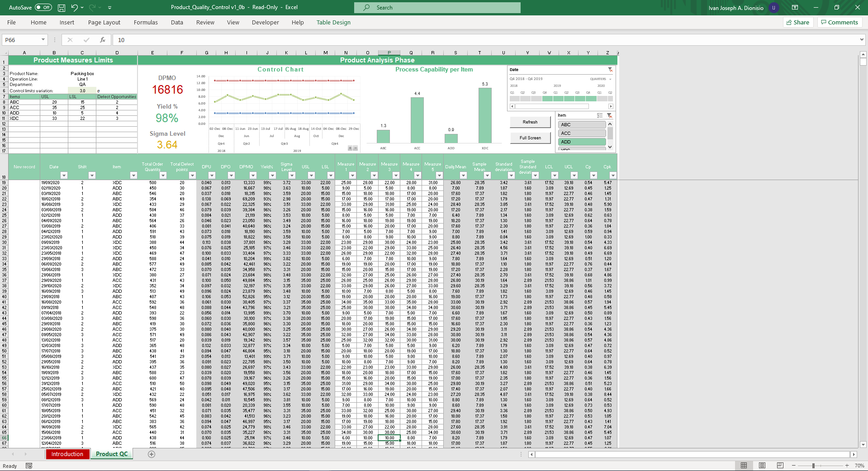The height and width of the screenshot is (471, 868).
Task: Click the Share button
Action: (x=798, y=23)
